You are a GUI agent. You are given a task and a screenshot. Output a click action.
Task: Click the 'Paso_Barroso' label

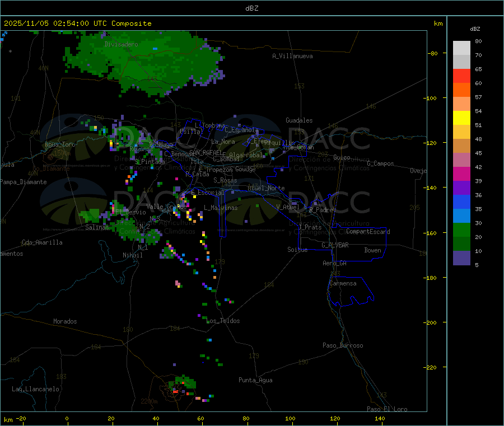click(343, 345)
